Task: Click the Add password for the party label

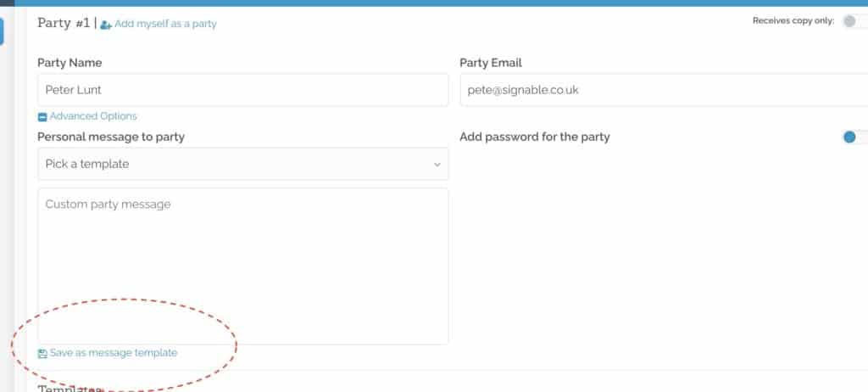Action: (x=535, y=137)
